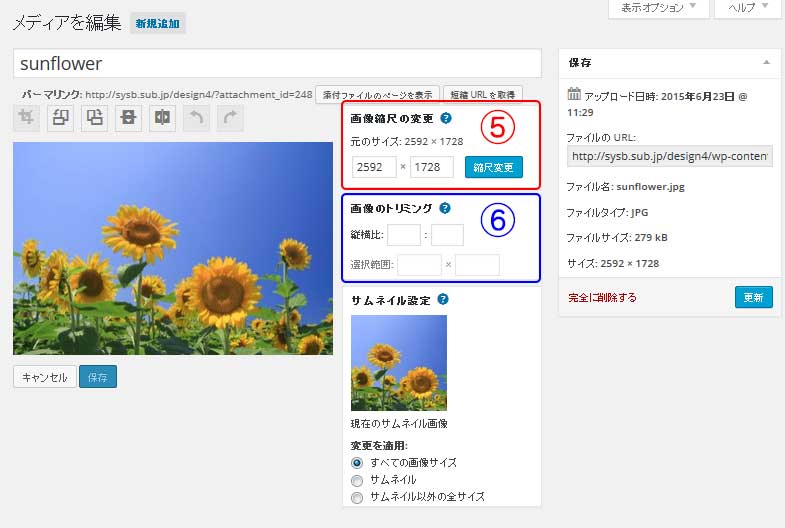Click 完全に削除する link
Screen dimensions: 785x528
click(x=602, y=298)
